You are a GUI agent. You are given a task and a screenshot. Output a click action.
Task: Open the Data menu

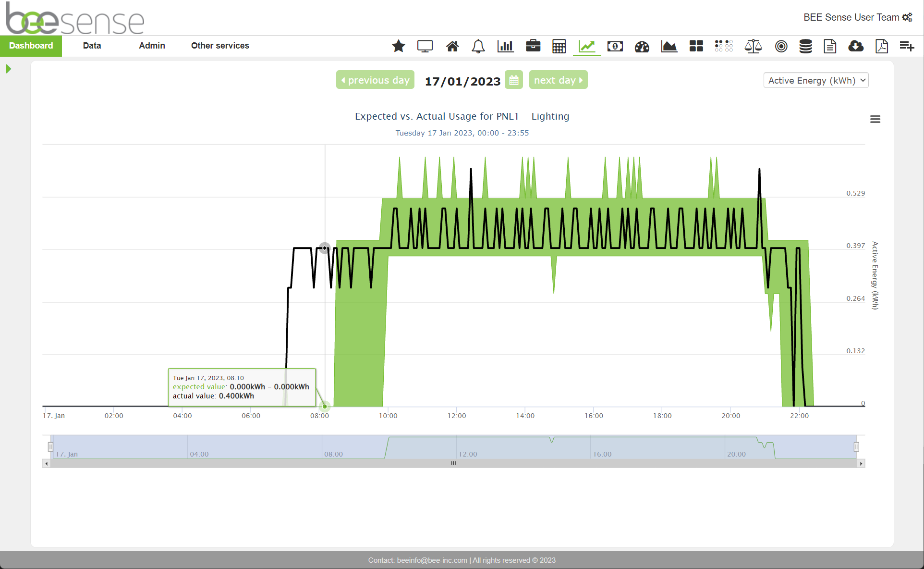[92, 46]
